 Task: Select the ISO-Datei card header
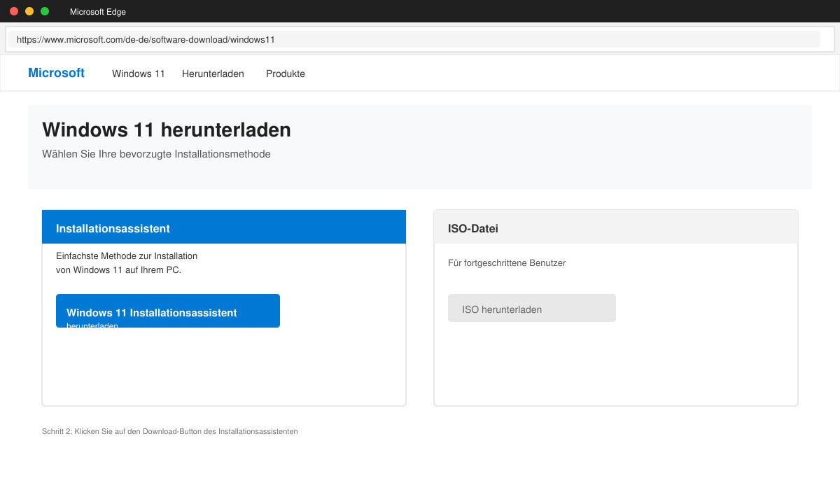point(616,227)
